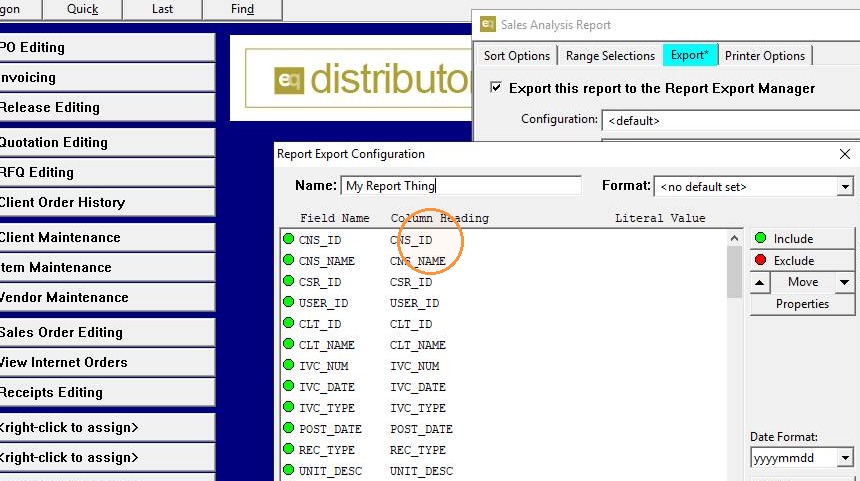Click the green status dot beside POST_DATE
This screenshot has height=481, width=860.
288,428
